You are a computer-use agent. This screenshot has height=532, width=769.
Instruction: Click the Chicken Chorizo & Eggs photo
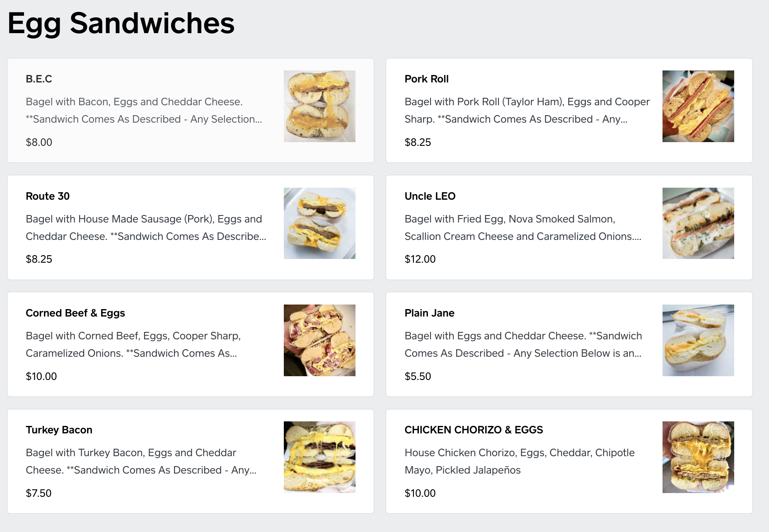pyautogui.click(x=698, y=457)
